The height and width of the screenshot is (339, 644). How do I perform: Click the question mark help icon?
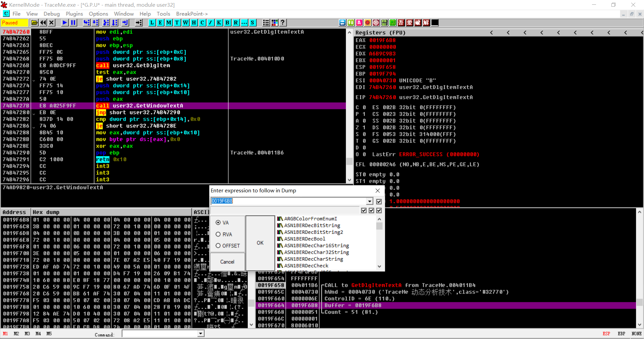pos(283,22)
